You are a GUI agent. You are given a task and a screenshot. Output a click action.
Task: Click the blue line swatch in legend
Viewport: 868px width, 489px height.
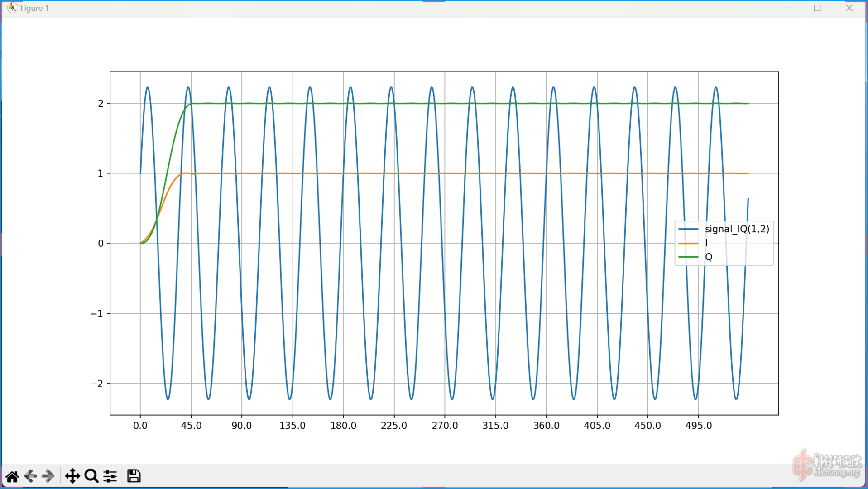[688, 229]
